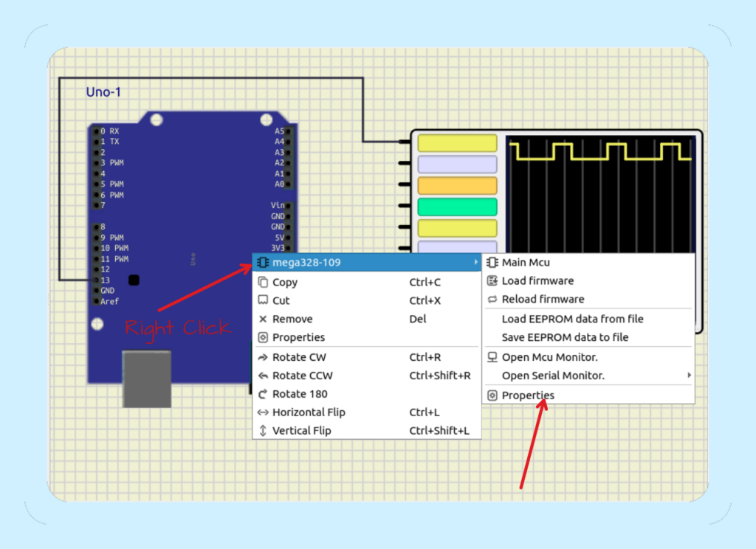Click the Load firmware icon
Image resolution: width=756 pixels, height=549 pixels.
click(492, 280)
